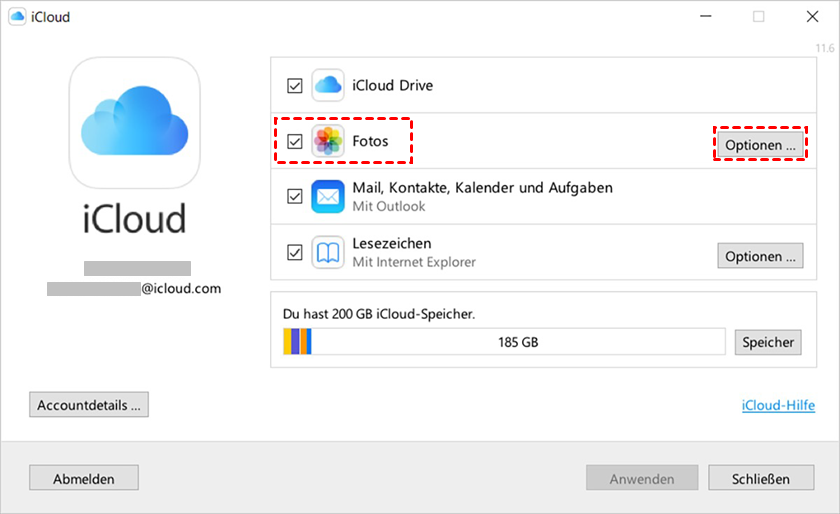Open the iCloud-Hilfe link
840x514 pixels.
778,406
